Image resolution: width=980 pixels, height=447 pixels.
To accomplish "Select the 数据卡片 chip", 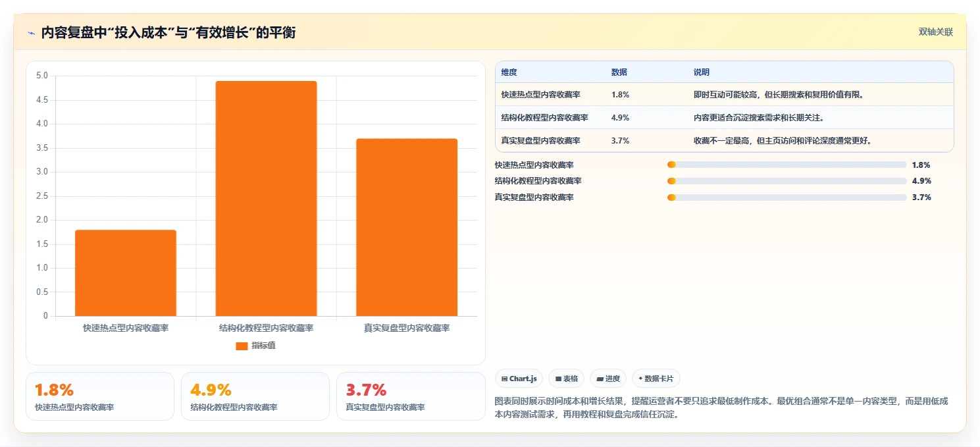I will click(656, 379).
